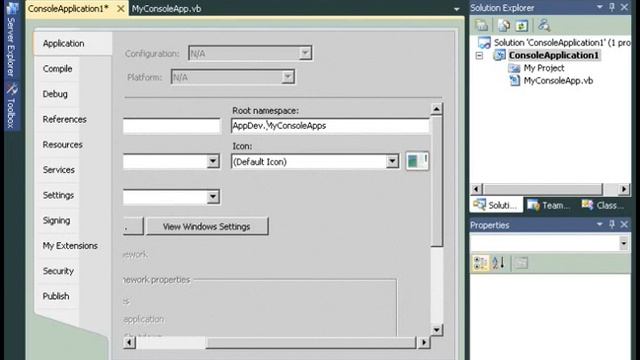
Task: Switch to ConsoleApplication1* document tab
Action: (68, 9)
